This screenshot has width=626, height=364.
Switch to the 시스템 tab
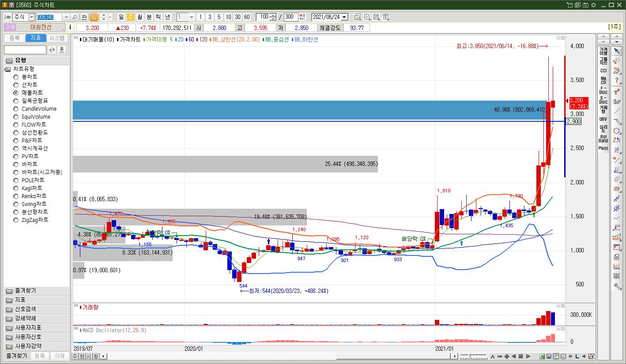tap(57, 38)
